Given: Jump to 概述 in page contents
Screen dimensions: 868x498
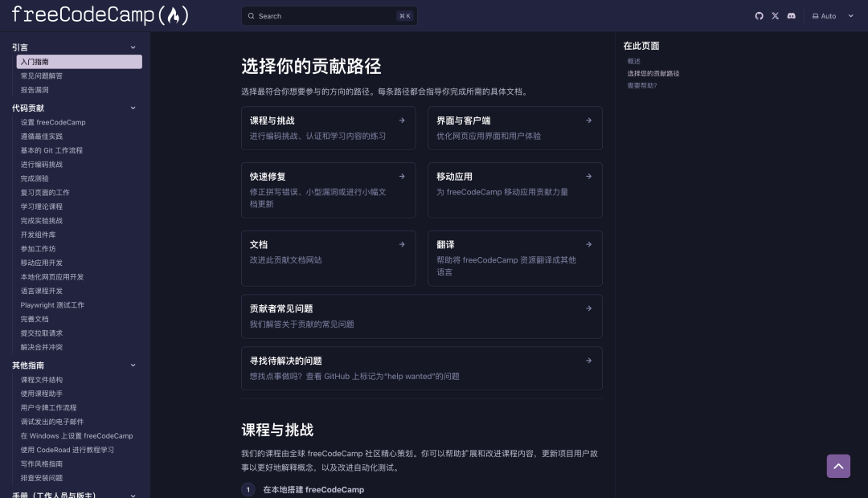Looking at the screenshot, I should click(634, 61).
